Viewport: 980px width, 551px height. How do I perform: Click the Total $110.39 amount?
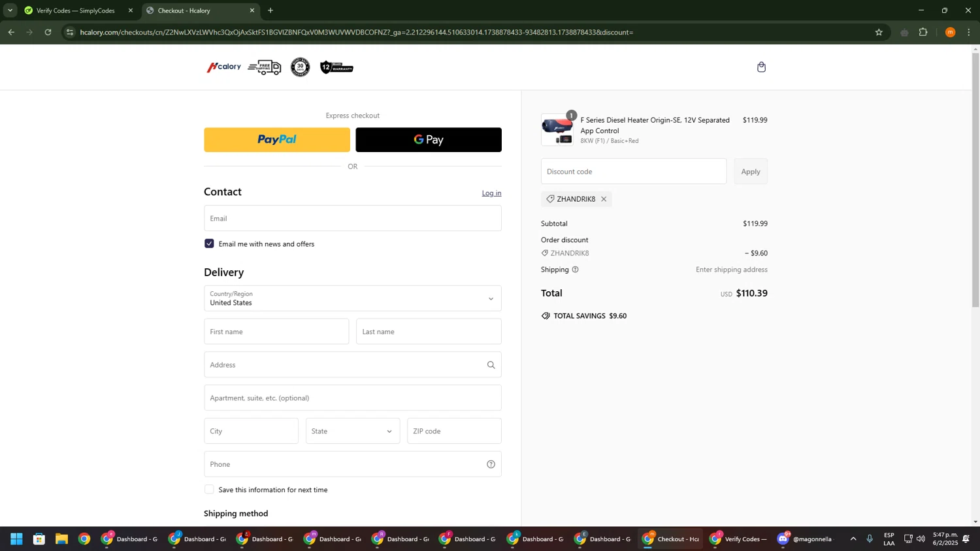[x=751, y=293]
